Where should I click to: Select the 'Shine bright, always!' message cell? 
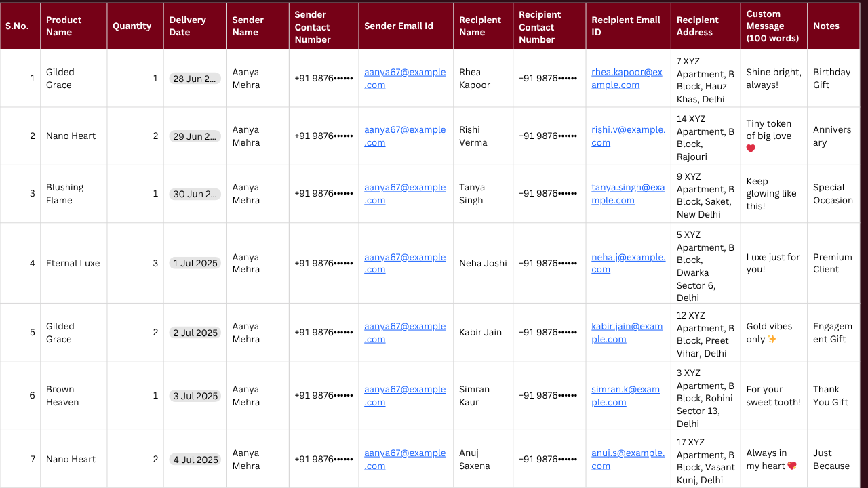coord(774,78)
